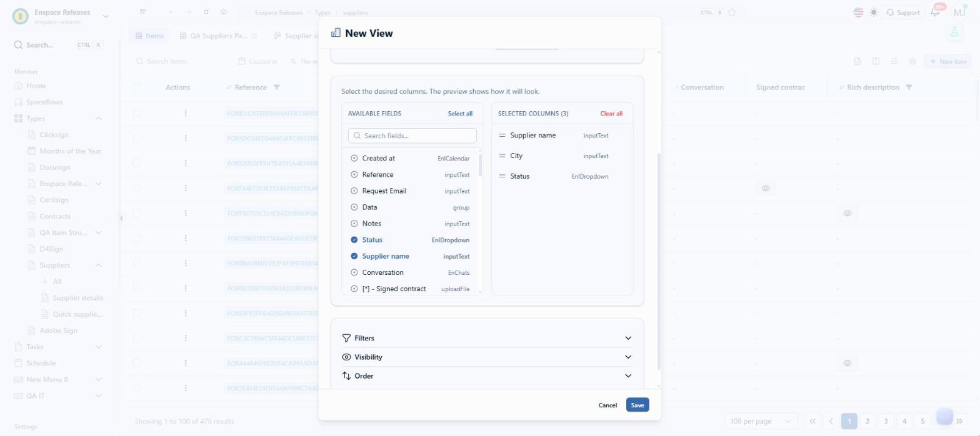Image resolution: width=980 pixels, height=436 pixels.
Task: Open the Clicksign type
Action: coord(54,135)
